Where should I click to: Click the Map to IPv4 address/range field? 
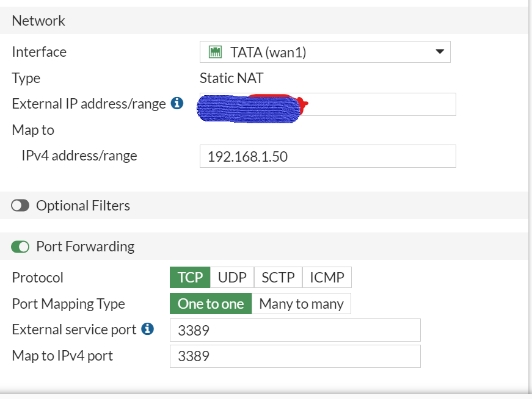click(x=327, y=156)
